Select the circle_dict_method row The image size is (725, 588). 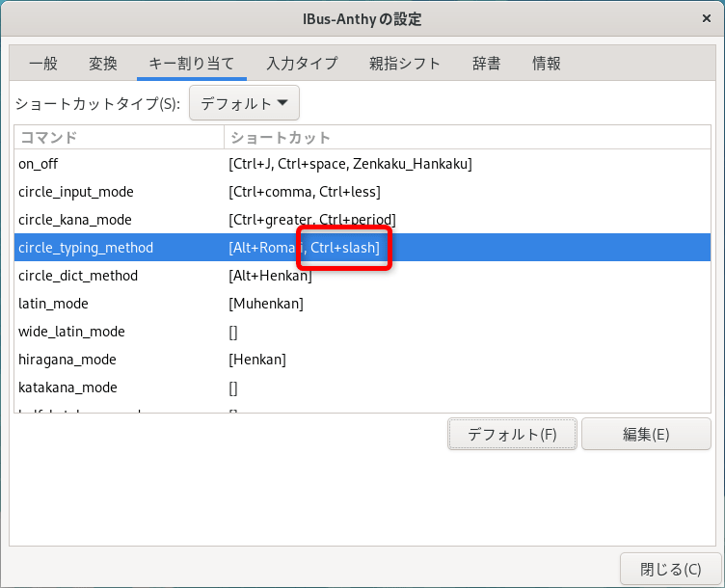[362, 276]
